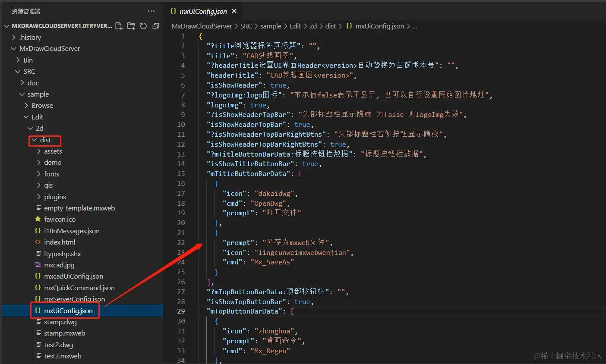This screenshot has height=364, width=606.
Task: Click dist in the breadcrumb path
Action: (x=331, y=26)
